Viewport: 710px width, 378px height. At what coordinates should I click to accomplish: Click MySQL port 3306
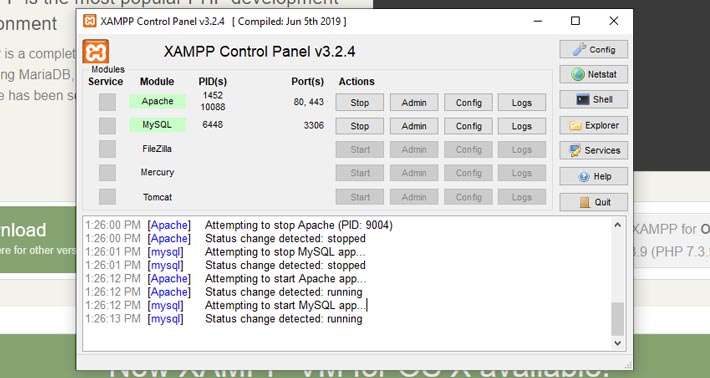point(314,125)
